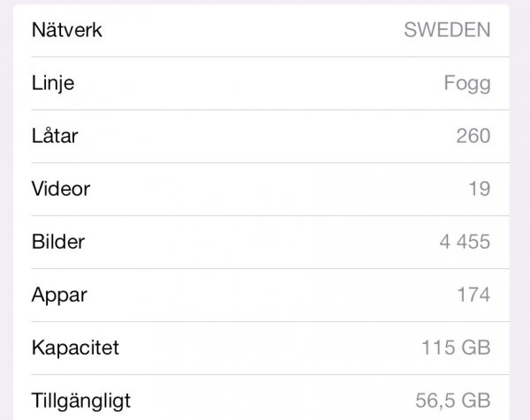
Task: Tap the Nätverk label
Action: tap(67, 30)
